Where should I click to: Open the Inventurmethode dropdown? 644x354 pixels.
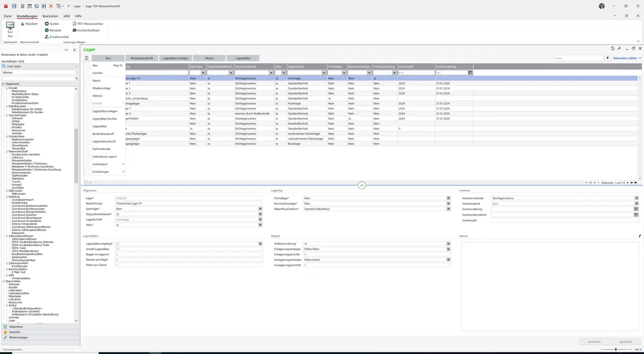(636, 198)
